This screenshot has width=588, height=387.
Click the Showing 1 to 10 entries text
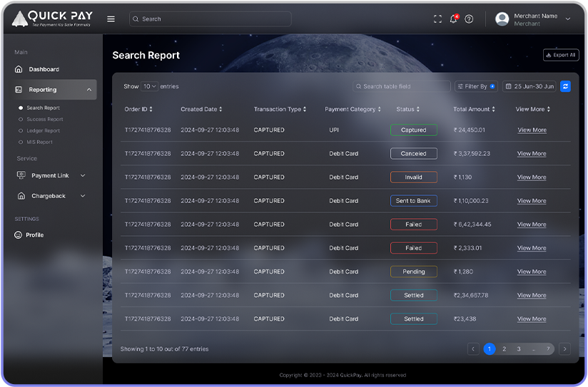pos(164,349)
